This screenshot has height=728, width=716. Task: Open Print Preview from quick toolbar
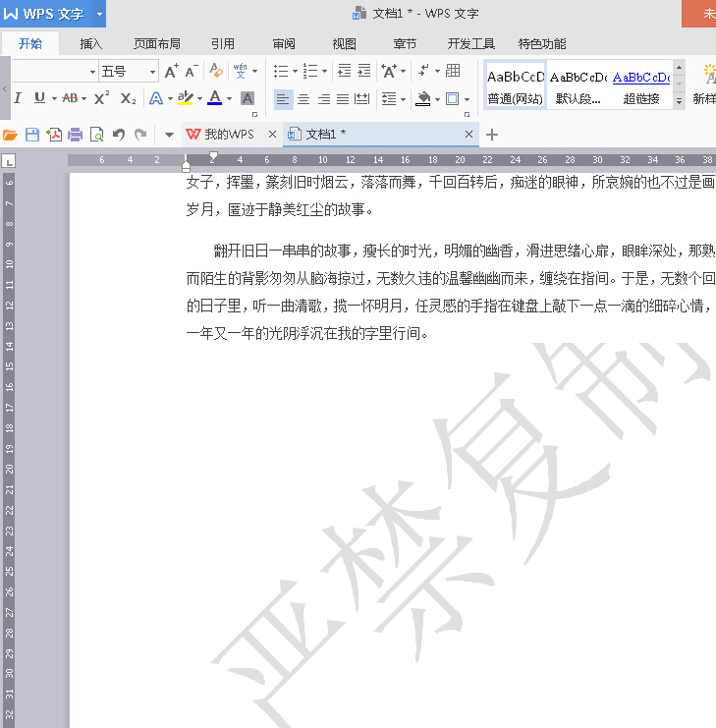pos(96,135)
